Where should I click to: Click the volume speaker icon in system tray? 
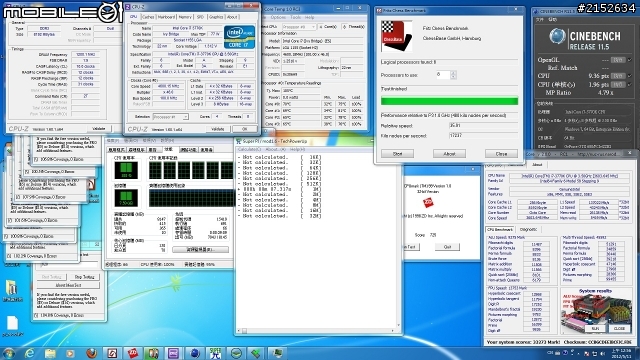(x=602, y=353)
